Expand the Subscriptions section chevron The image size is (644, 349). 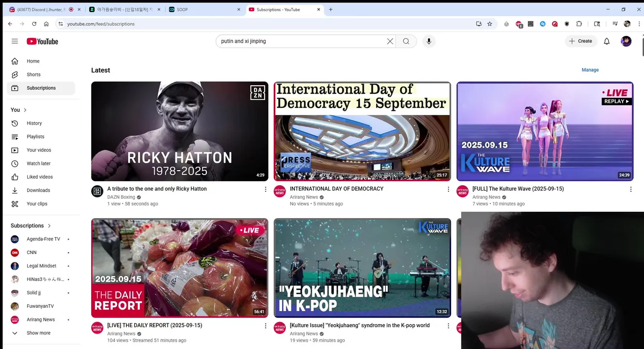(49, 226)
